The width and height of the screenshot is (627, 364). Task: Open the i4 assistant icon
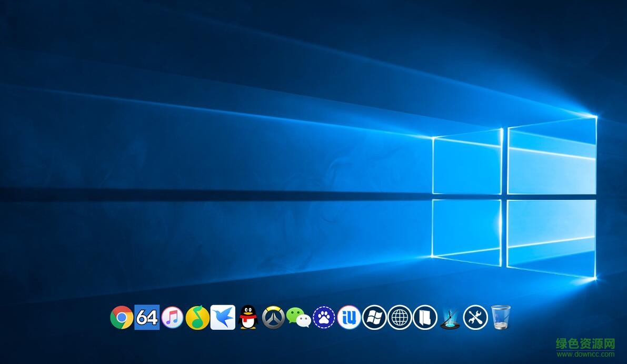pos(349,318)
